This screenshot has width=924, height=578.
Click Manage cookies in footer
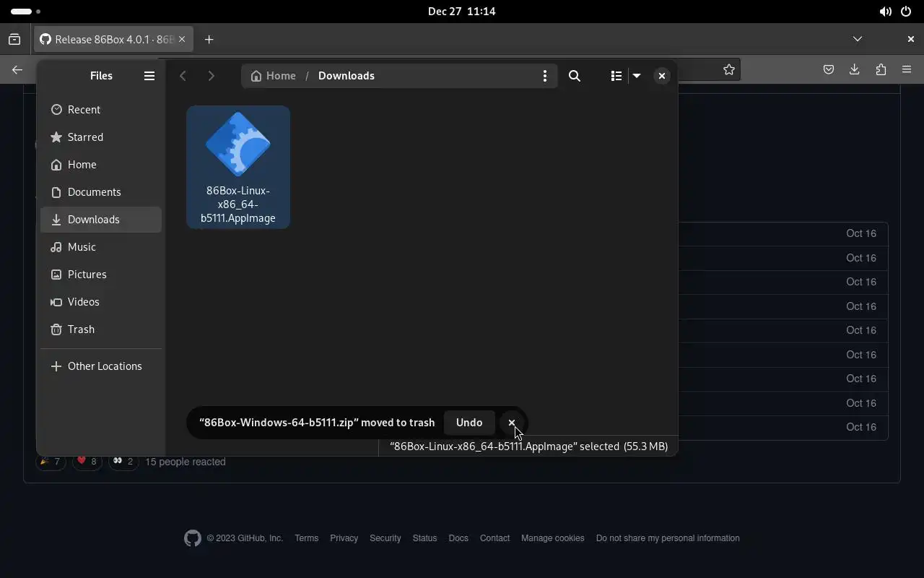553,538
